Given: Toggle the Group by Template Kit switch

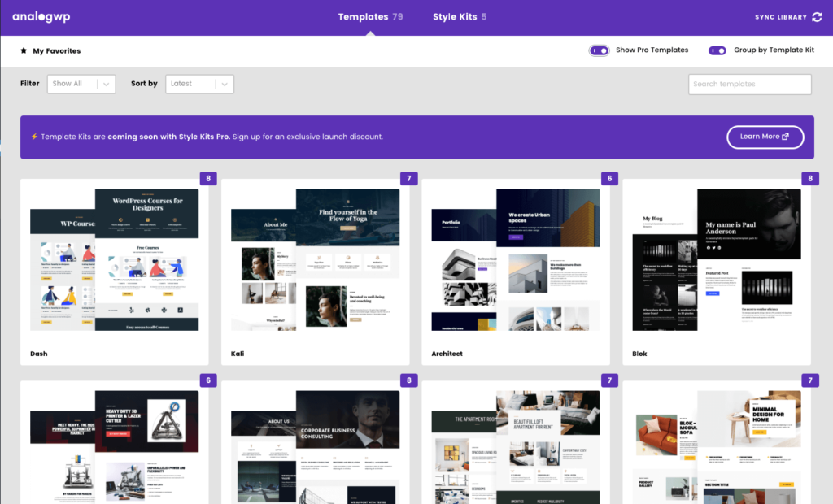Looking at the screenshot, I should point(717,50).
